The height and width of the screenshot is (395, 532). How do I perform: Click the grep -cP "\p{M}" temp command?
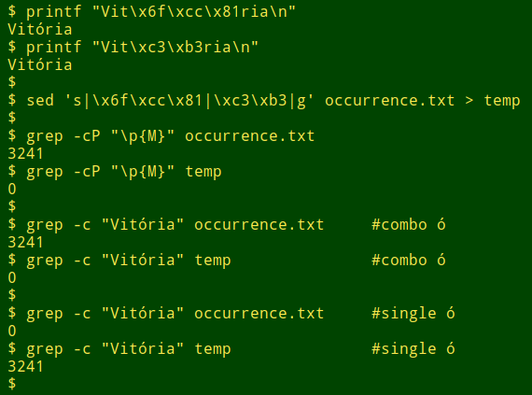(x=115, y=172)
